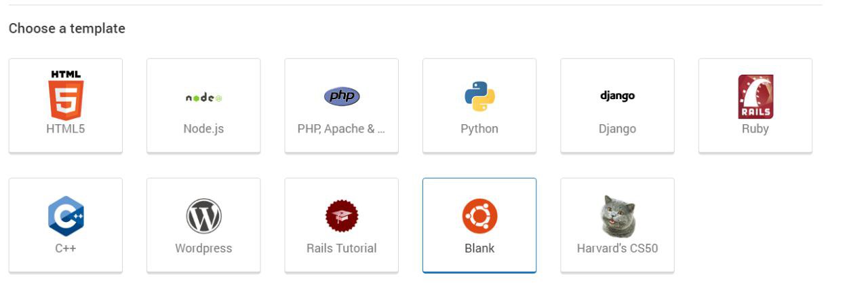Pick the Python snake logo icon

[479, 96]
